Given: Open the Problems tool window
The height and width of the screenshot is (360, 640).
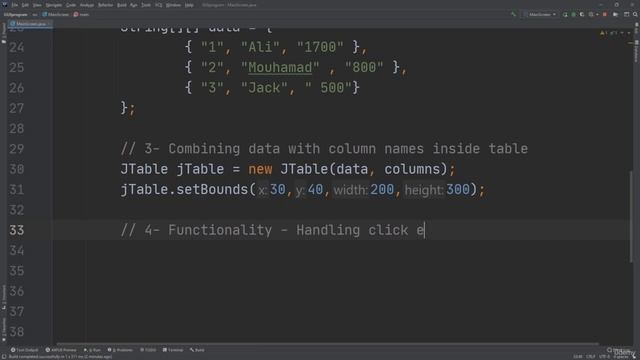Looking at the screenshot, I should 120,350.
